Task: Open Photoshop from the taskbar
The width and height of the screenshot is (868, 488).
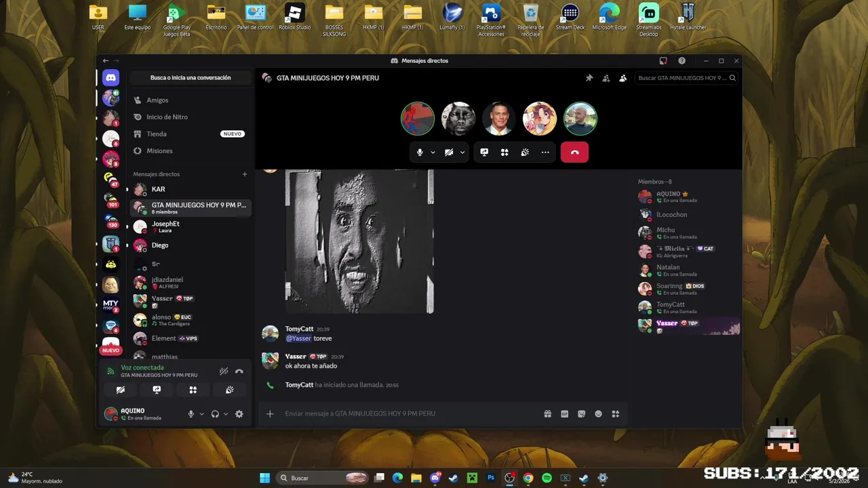Action: click(x=491, y=478)
